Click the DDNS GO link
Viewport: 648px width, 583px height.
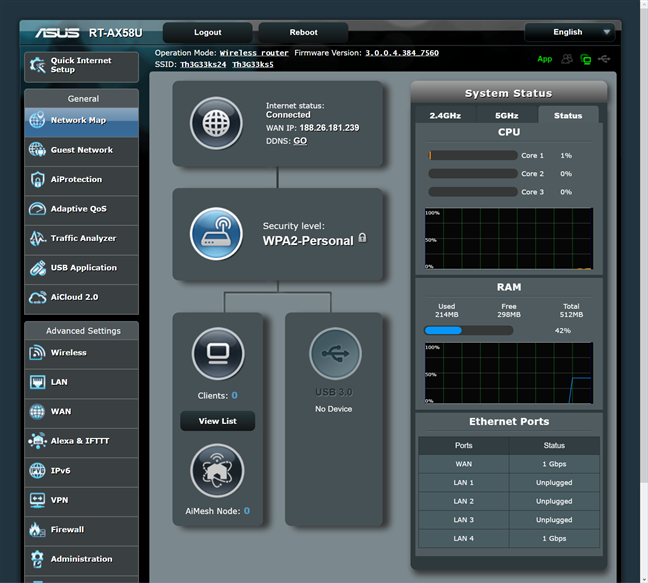tap(300, 141)
